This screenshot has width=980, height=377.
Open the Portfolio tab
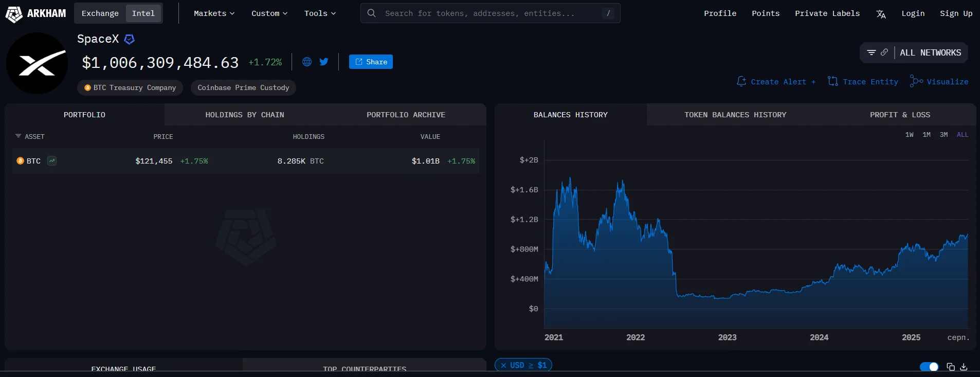[84, 115]
